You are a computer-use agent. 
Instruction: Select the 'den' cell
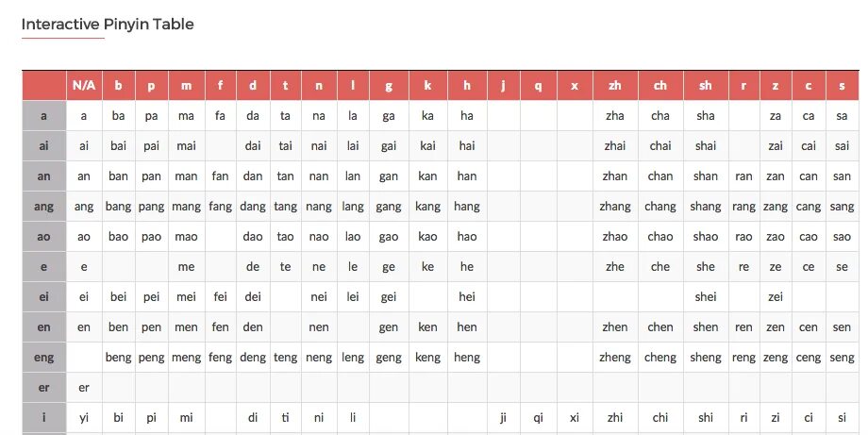[x=253, y=327]
